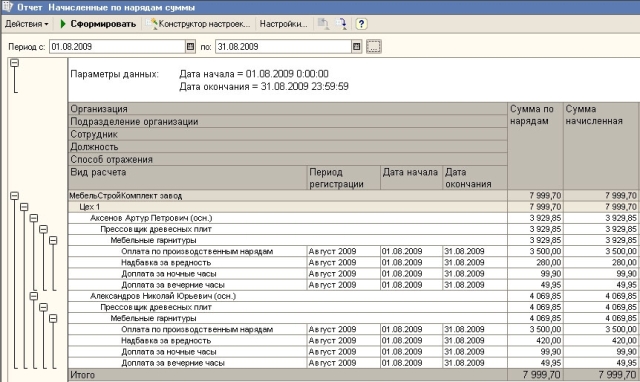640x382 pixels.
Task: Click the green Сформировать run arrow icon
Action: 63,24
